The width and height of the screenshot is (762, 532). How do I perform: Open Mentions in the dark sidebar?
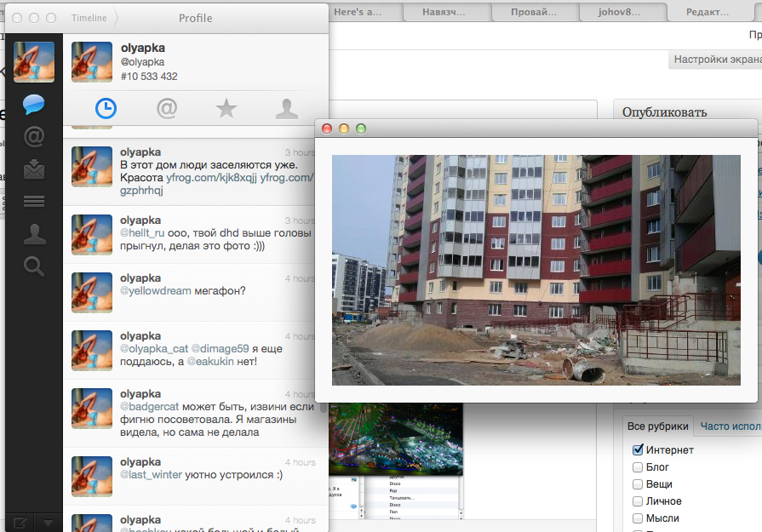34,136
